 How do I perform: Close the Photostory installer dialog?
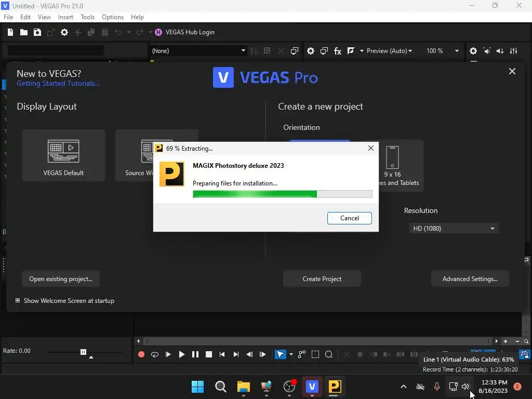pos(371,148)
